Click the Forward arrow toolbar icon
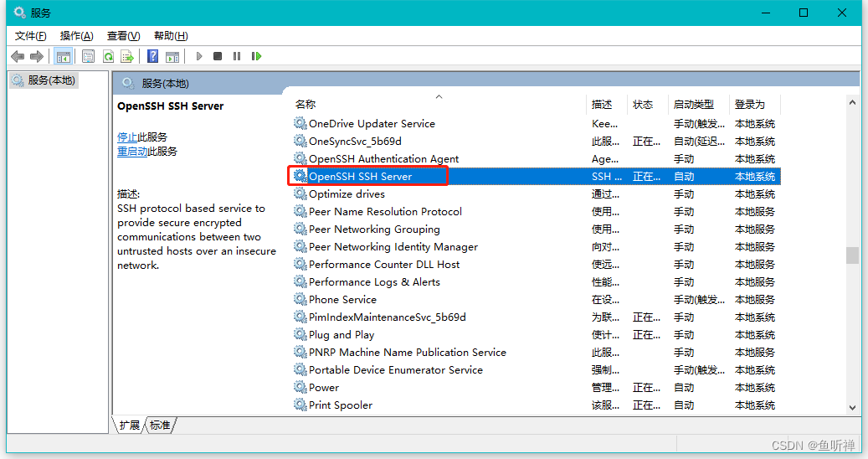868x459 pixels. tap(37, 56)
